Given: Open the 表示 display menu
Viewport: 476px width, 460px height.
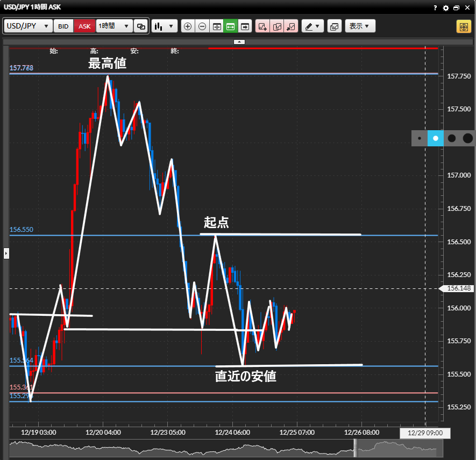Looking at the screenshot, I should point(360,26).
